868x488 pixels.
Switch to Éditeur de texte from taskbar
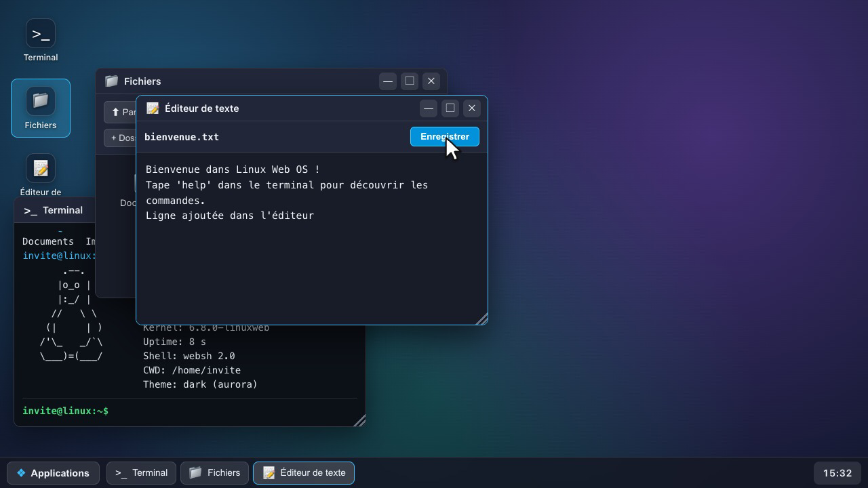[x=304, y=473]
